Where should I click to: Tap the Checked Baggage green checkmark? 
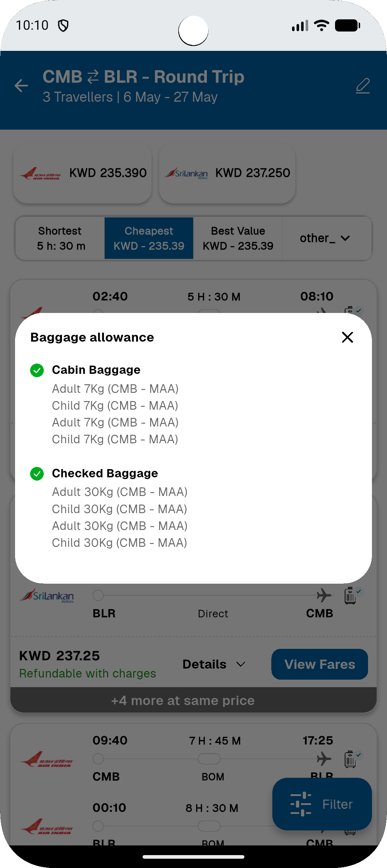[x=37, y=474]
